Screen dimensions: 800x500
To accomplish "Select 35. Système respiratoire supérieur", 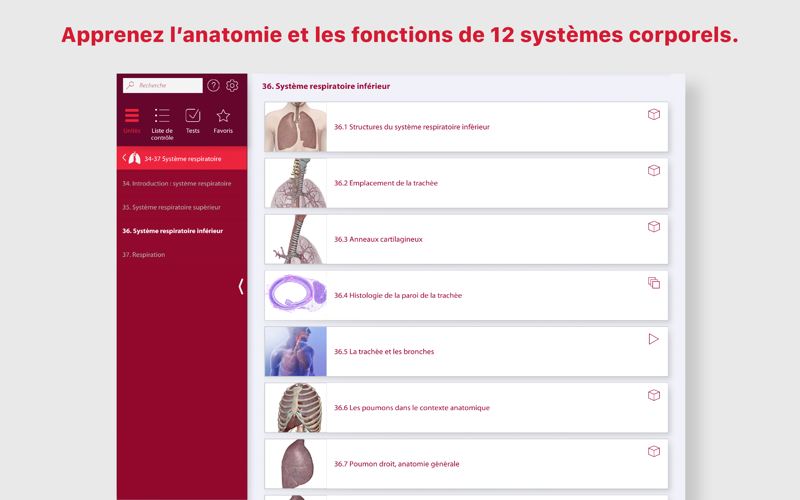I will click(171, 207).
